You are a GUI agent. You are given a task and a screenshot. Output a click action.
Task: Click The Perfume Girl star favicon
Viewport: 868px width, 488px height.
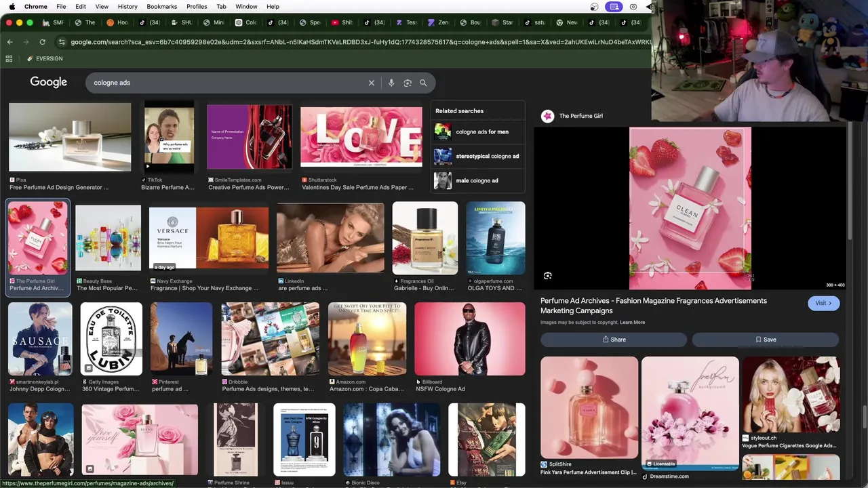(547, 116)
